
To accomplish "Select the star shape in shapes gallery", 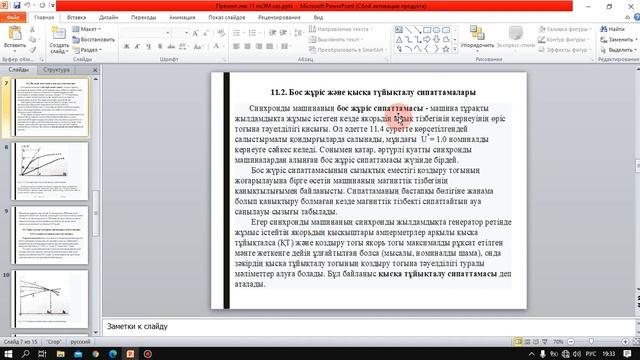I will tap(446, 49).
